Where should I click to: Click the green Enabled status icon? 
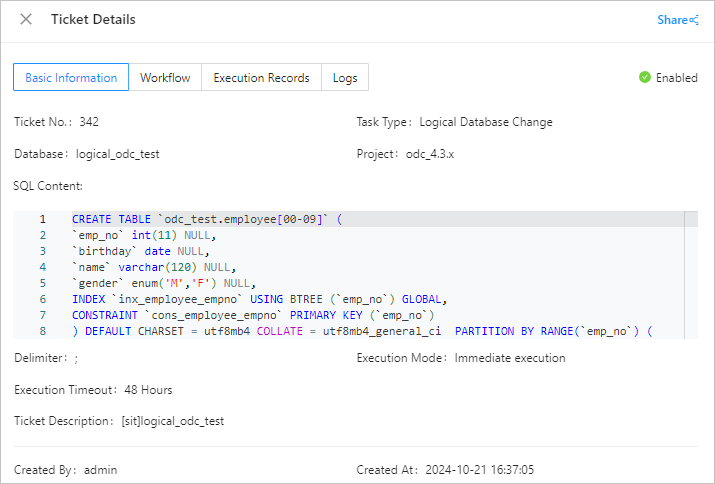645,78
